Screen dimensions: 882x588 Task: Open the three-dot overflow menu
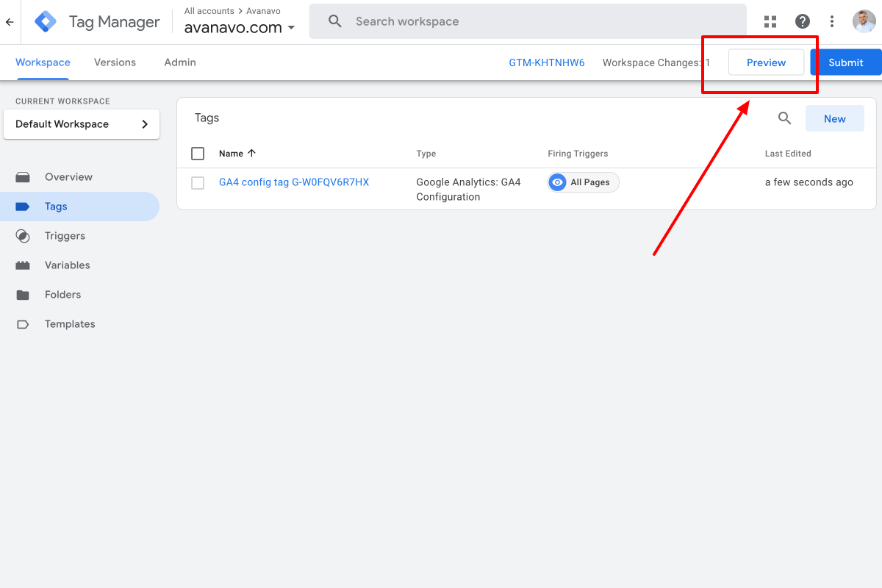coord(831,21)
